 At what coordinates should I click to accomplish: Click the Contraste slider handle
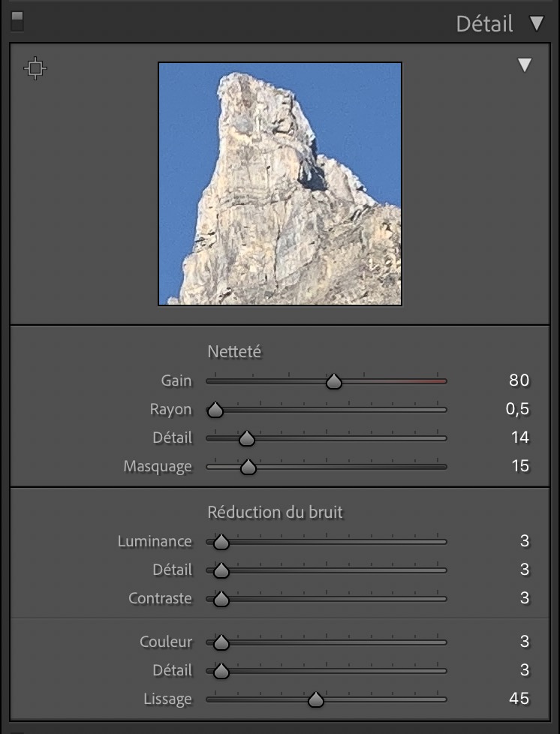click(221, 600)
